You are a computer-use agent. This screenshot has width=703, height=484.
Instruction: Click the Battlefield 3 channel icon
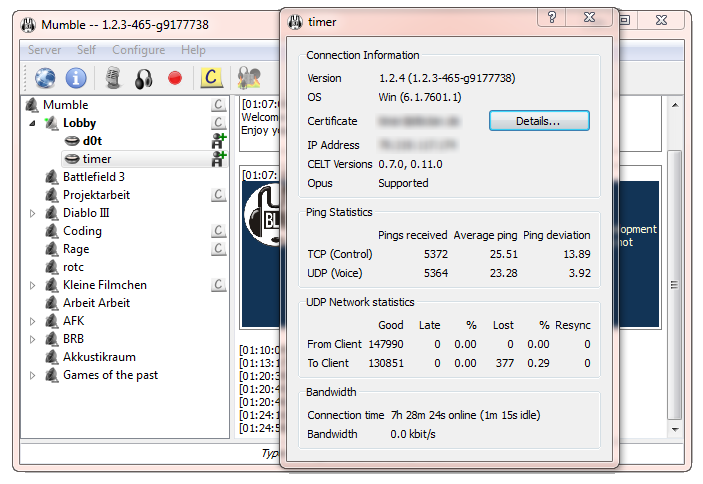52,177
